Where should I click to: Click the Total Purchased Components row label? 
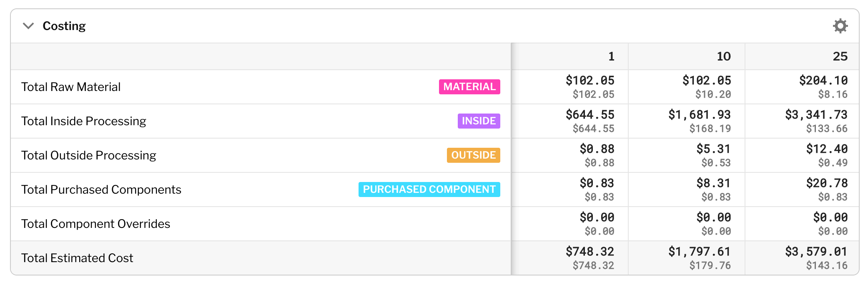click(x=101, y=190)
